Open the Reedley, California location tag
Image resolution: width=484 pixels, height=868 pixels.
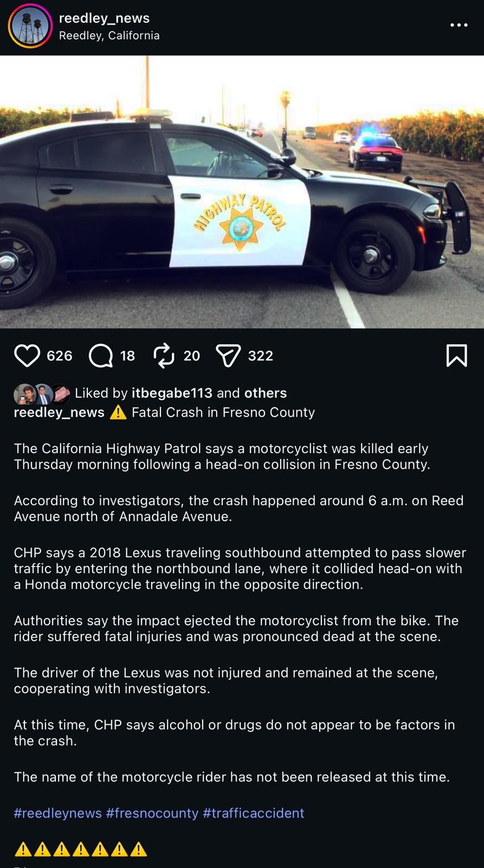(109, 36)
